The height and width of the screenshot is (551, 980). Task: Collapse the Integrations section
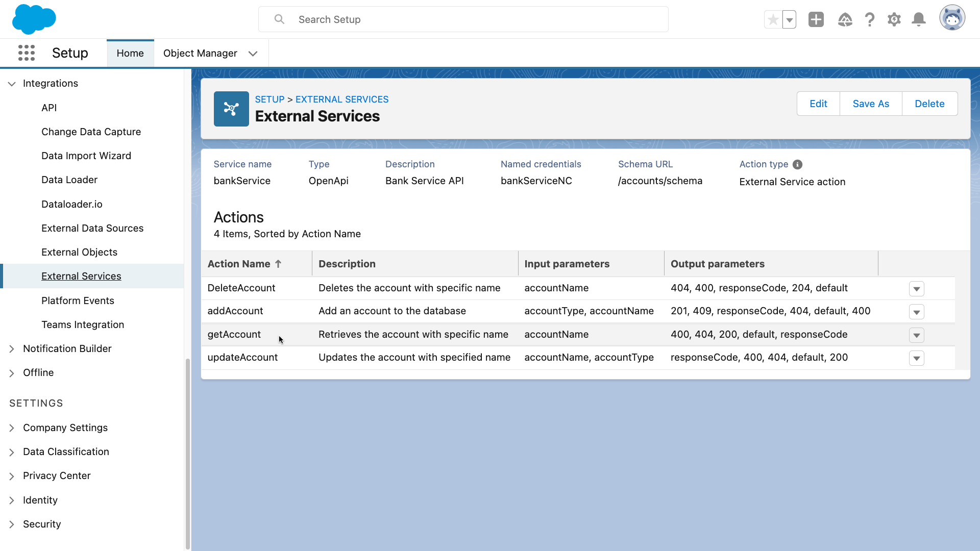(11, 84)
